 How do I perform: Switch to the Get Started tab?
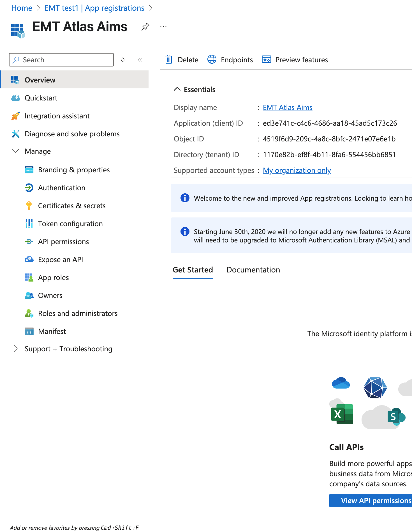(193, 270)
